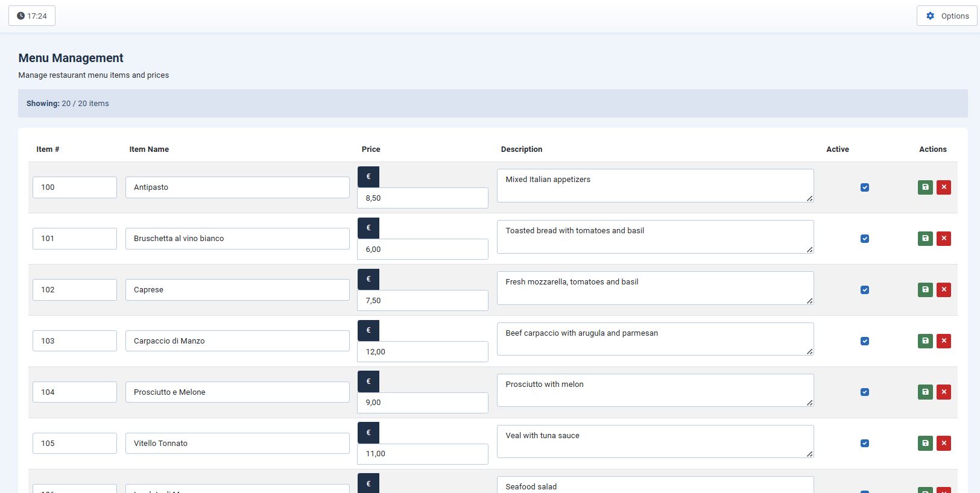
Task: Delete the Prosciutto e Melone item
Action: click(x=944, y=392)
